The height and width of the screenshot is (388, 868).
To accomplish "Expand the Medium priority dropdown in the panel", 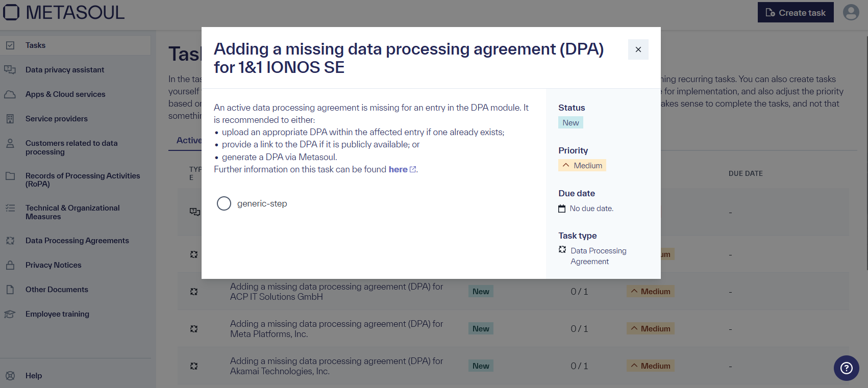I will pyautogui.click(x=582, y=165).
